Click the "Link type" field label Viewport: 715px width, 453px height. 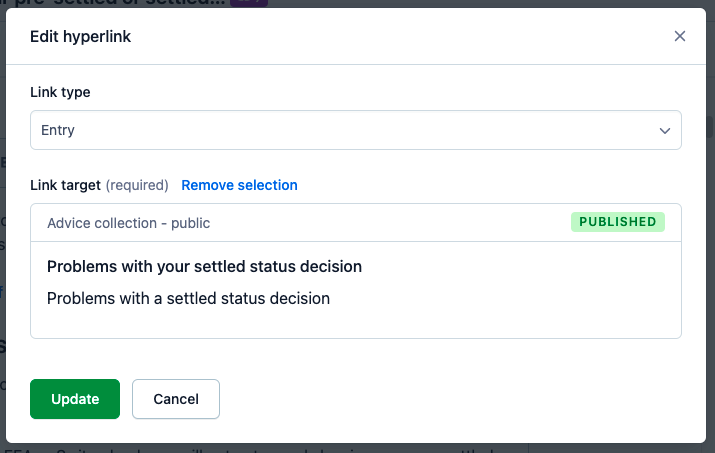pyautogui.click(x=60, y=92)
